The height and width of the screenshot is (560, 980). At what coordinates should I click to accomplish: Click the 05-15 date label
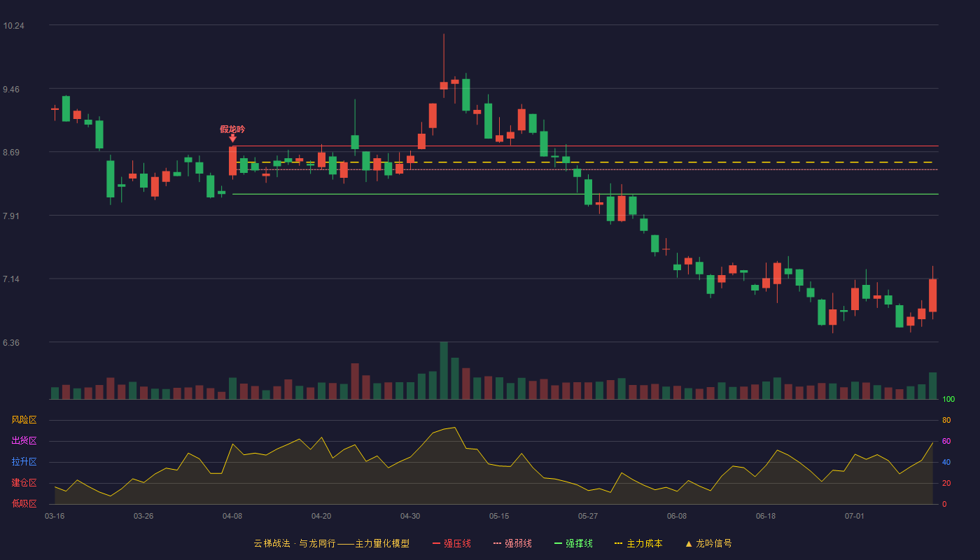tap(499, 516)
